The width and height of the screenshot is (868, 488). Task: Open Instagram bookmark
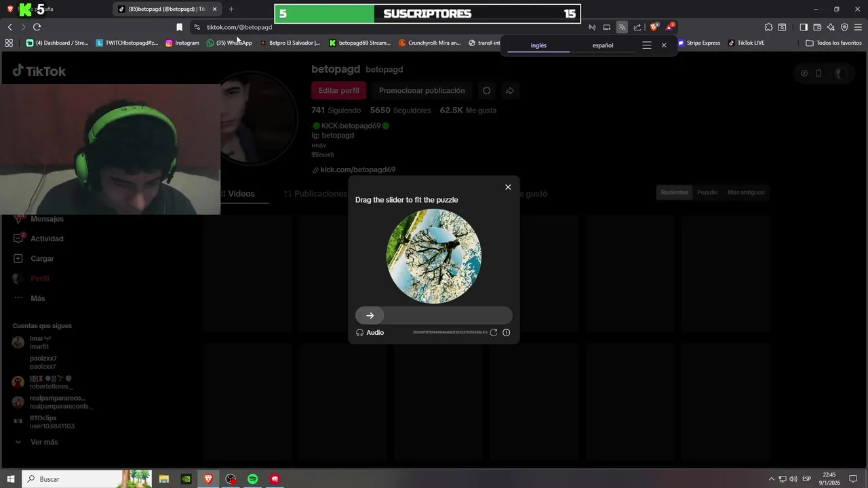pyautogui.click(x=182, y=43)
